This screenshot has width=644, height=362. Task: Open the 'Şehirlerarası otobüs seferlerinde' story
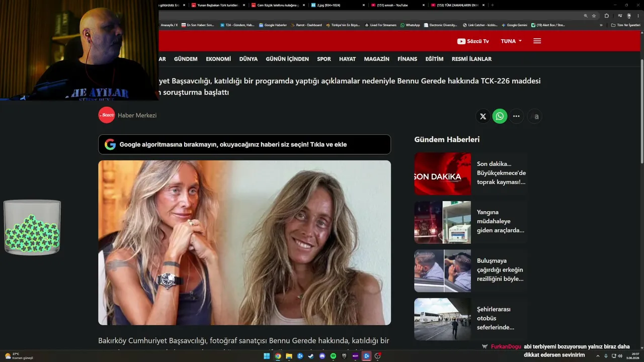point(496,318)
